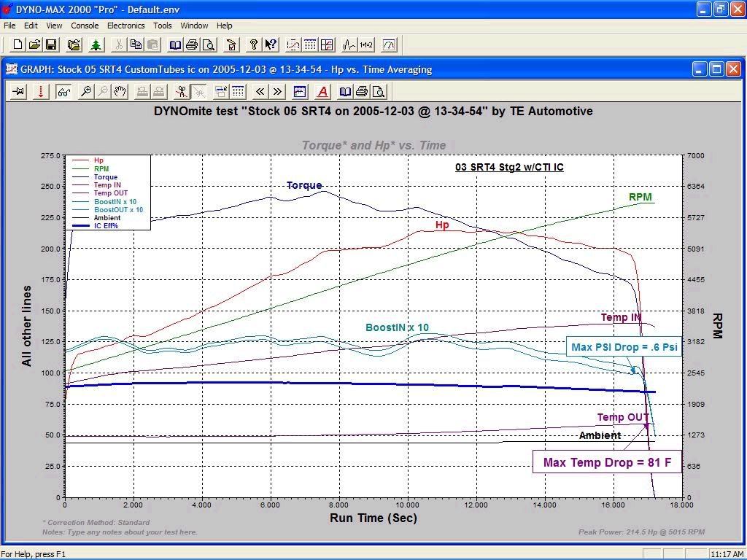Go to next graph with double right arrows

277,91
